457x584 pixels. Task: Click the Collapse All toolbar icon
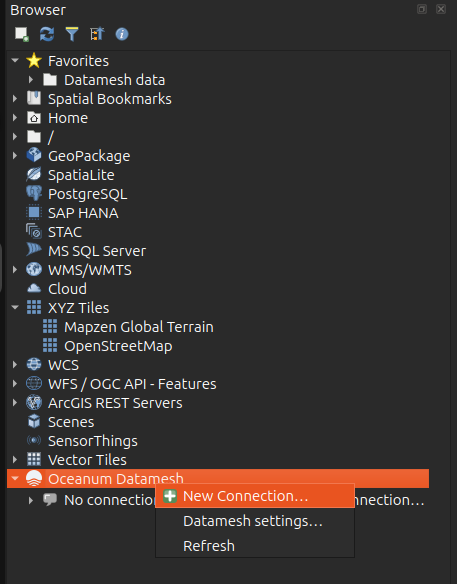click(x=97, y=34)
